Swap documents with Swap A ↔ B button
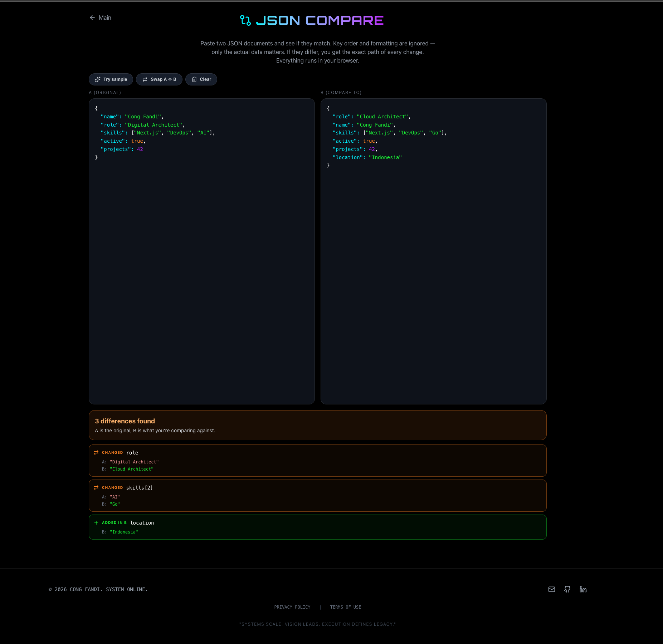Image resolution: width=663 pixels, height=644 pixels. (x=159, y=79)
